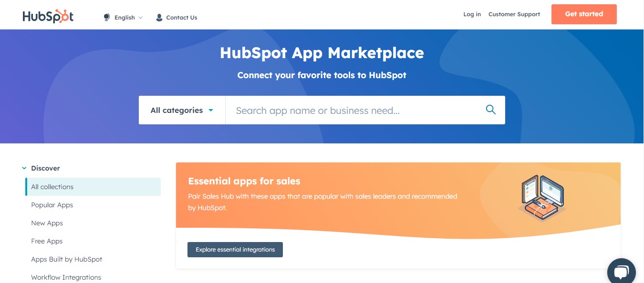The width and height of the screenshot is (644, 283).
Task: Click Explore essential integrations button
Action: [235, 250]
